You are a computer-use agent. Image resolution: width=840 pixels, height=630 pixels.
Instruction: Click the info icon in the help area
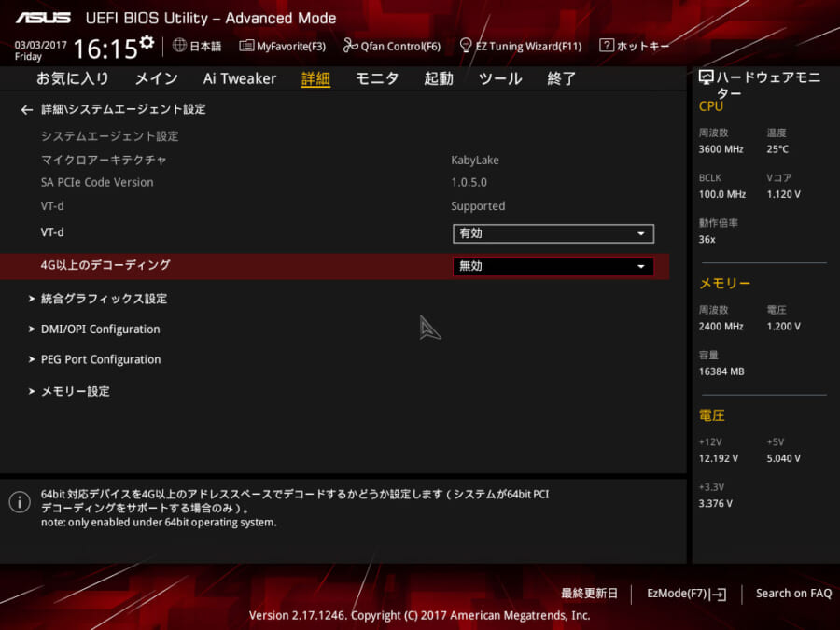tap(20, 502)
